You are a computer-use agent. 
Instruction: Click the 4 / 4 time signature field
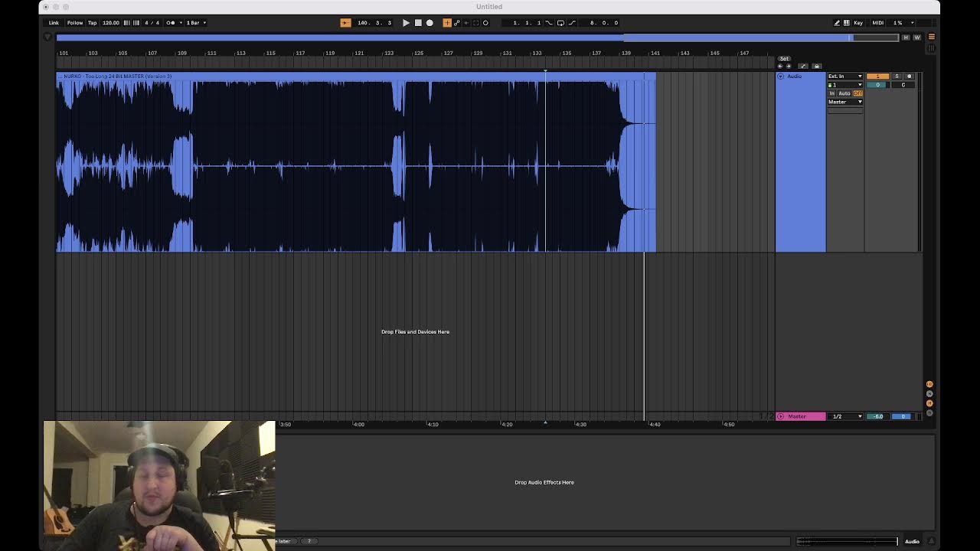point(152,23)
